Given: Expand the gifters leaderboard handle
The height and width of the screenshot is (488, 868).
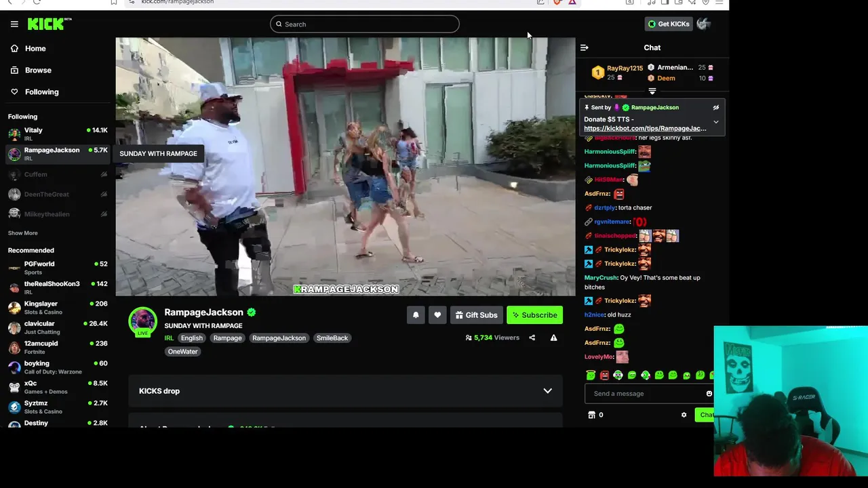Looking at the screenshot, I should coord(652,91).
